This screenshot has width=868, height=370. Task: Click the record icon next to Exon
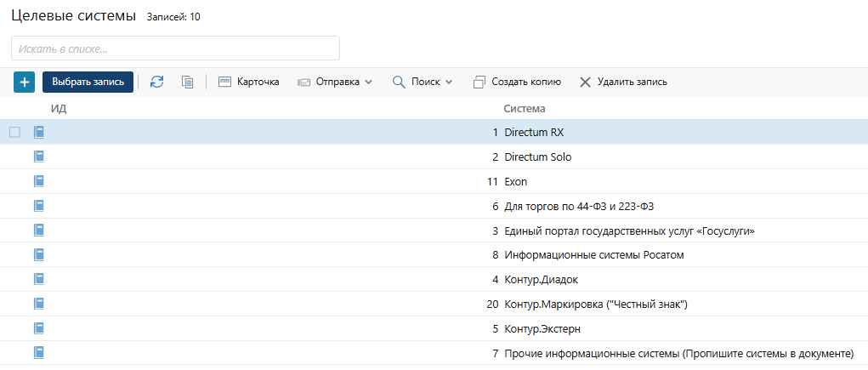38,181
